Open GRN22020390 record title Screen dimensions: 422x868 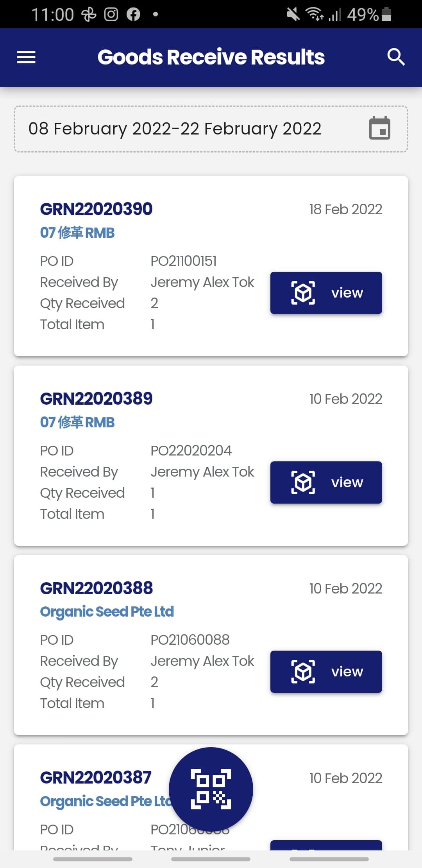96,209
